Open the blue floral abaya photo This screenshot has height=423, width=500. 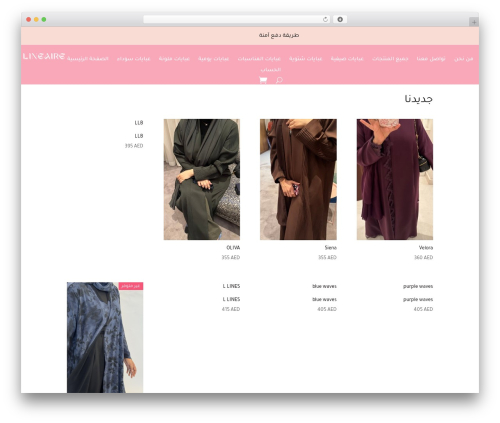click(105, 337)
